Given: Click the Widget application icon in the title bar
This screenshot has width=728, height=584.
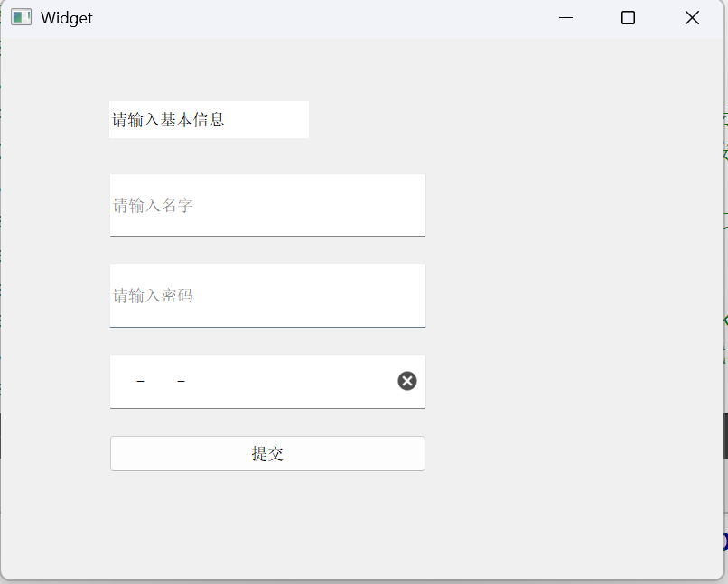Looking at the screenshot, I should coord(20,17).
